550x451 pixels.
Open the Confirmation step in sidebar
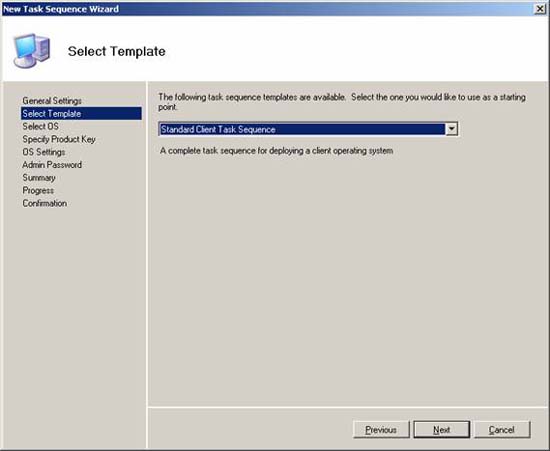pyautogui.click(x=45, y=203)
